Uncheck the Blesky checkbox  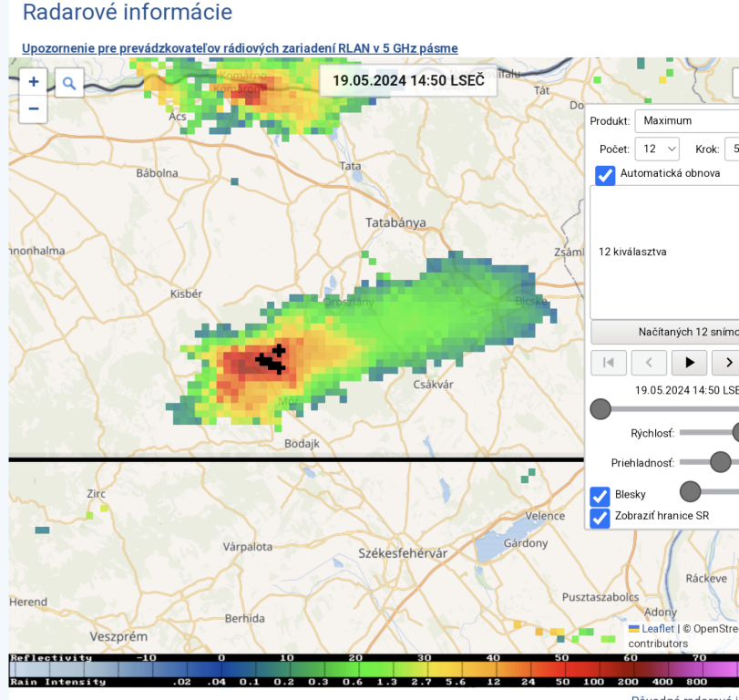tap(600, 495)
